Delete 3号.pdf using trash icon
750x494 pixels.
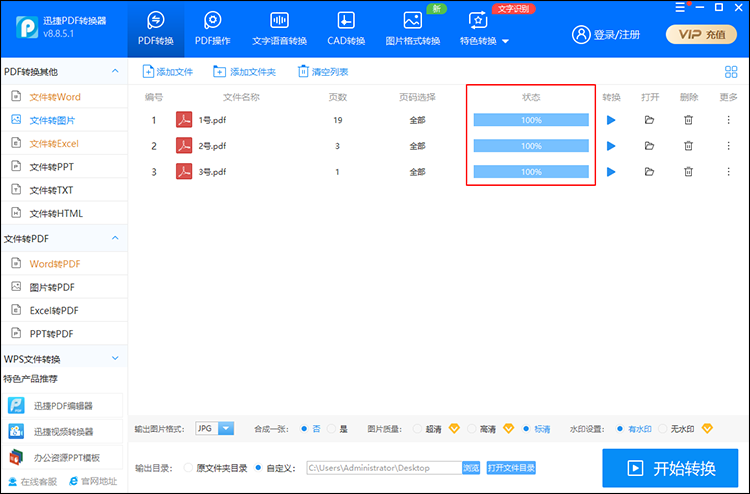pyautogui.click(x=688, y=172)
